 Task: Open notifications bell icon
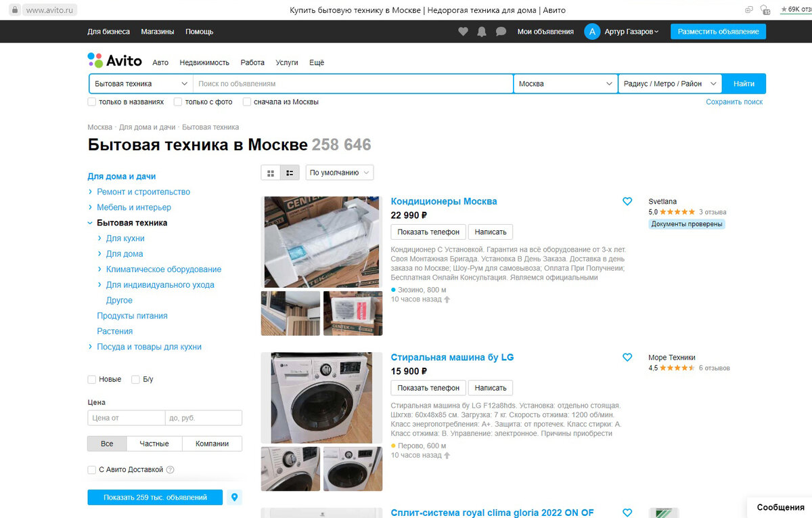click(482, 32)
